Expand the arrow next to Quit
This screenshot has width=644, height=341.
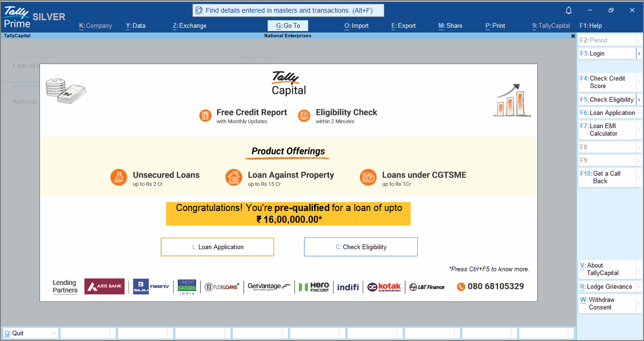pyautogui.click(x=55, y=333)
